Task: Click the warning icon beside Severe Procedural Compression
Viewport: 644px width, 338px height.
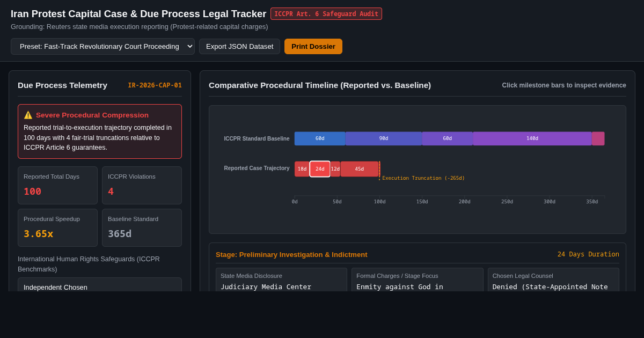Action: pyautogui.click(x=28, y=115)
